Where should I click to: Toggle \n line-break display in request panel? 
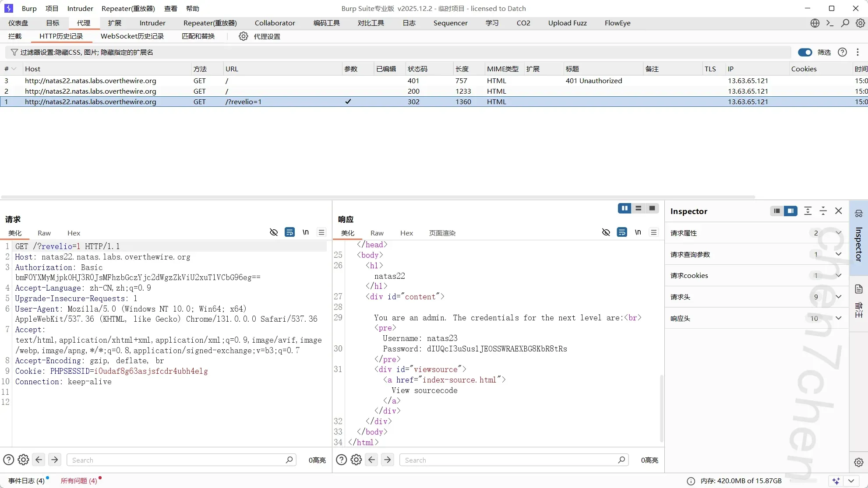tap(306, 232)
